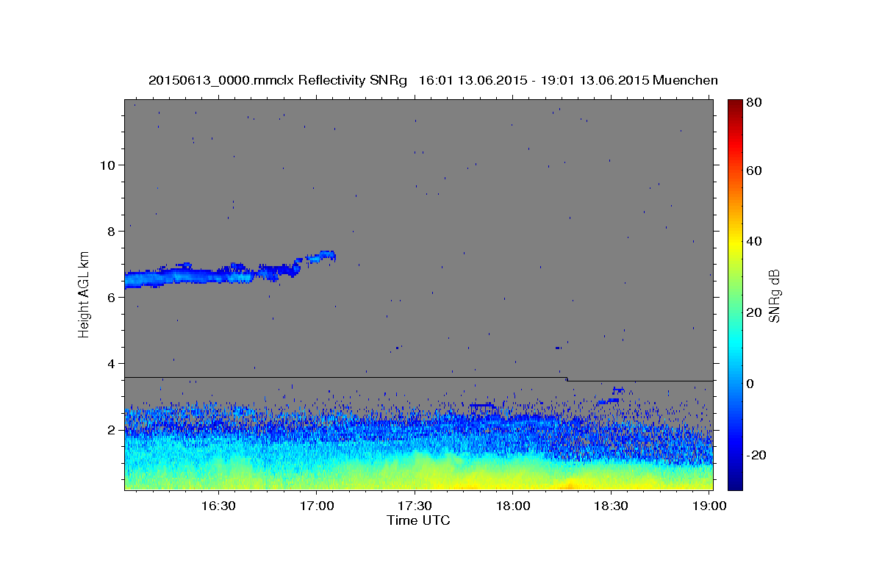Click the height tick label 2
Screen dimensions: 882x588
point(111,429)
